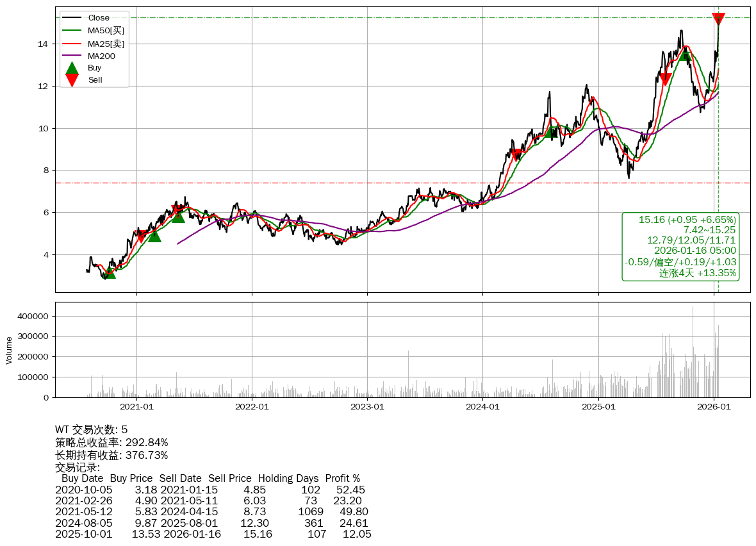Click the red Sell marker at the 15.16 peak
756x546 pixels.
coord(718,19)
